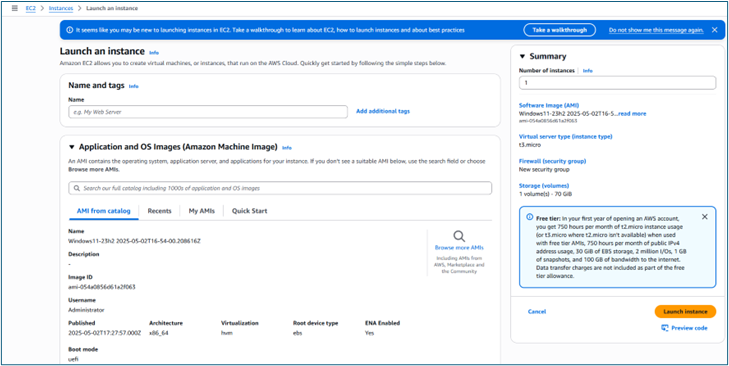The width and height of the screenshot is (729, 366).
Task: Dismiss the blue walkthrough banner
Action: click(714, 30)
